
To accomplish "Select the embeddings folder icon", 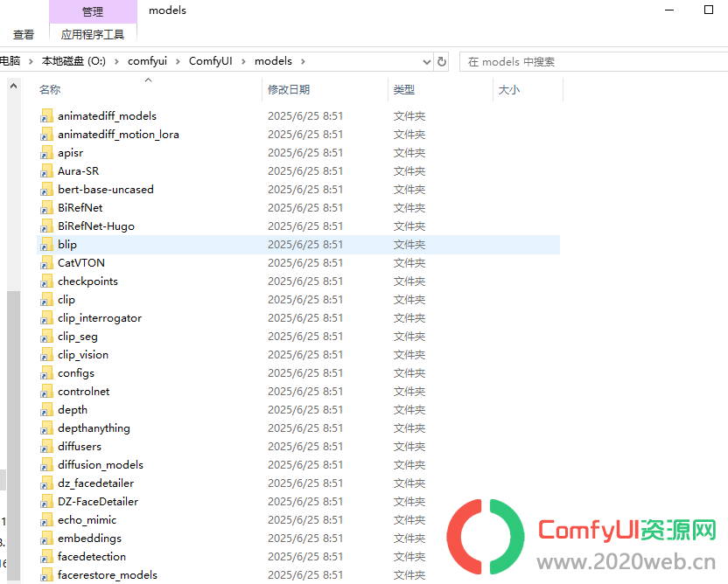I will [x=46, y=539].
